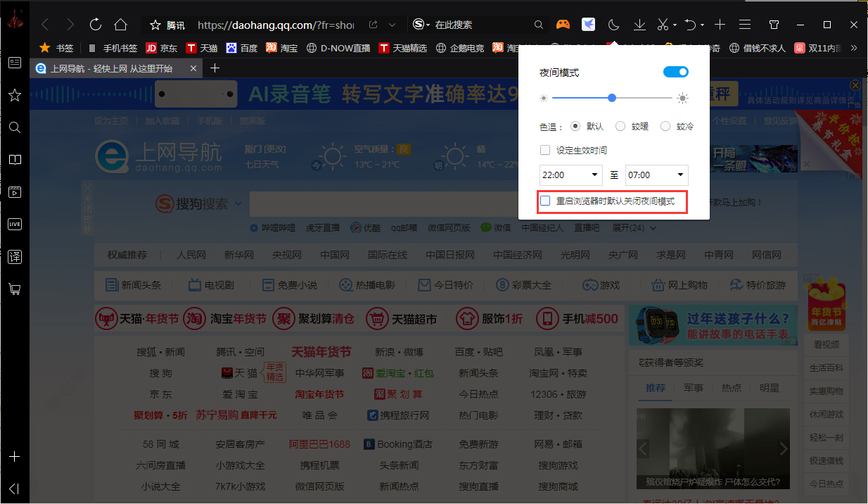Viewport: 868px width, 504px height.
Task: Check 重启浏览器时默认关闭夜间模式 option
Action: 545,201
